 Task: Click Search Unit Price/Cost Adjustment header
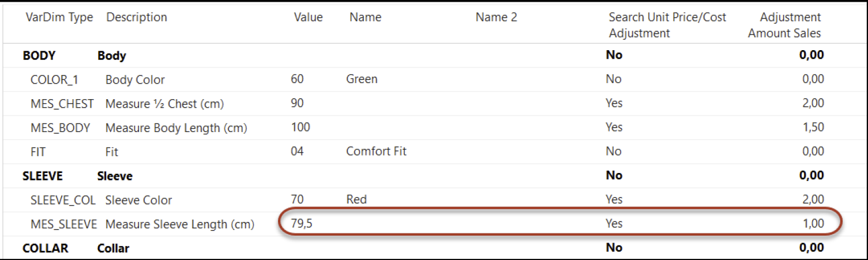(667, 25)
